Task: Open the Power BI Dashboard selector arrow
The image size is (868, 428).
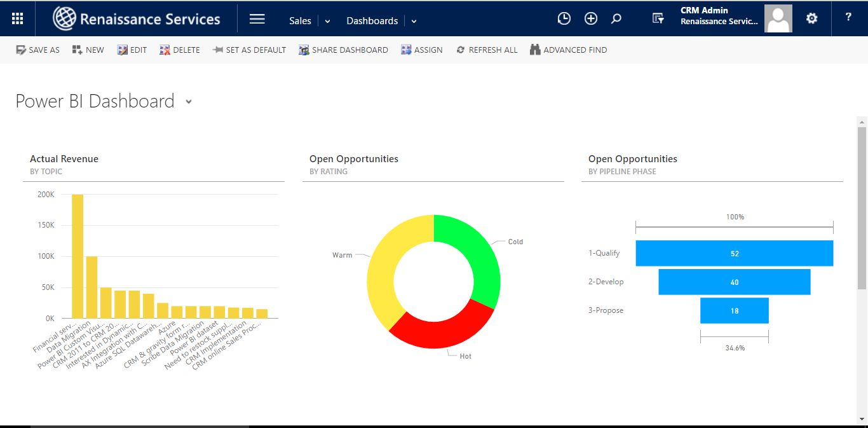Action: tap(189, 102)
